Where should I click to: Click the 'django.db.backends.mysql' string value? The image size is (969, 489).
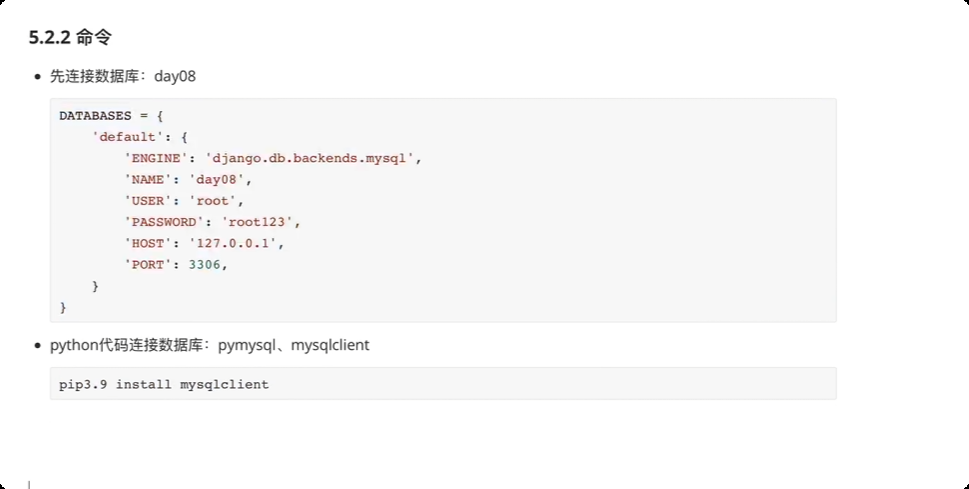pyautogui.click(x=314, y=158)
